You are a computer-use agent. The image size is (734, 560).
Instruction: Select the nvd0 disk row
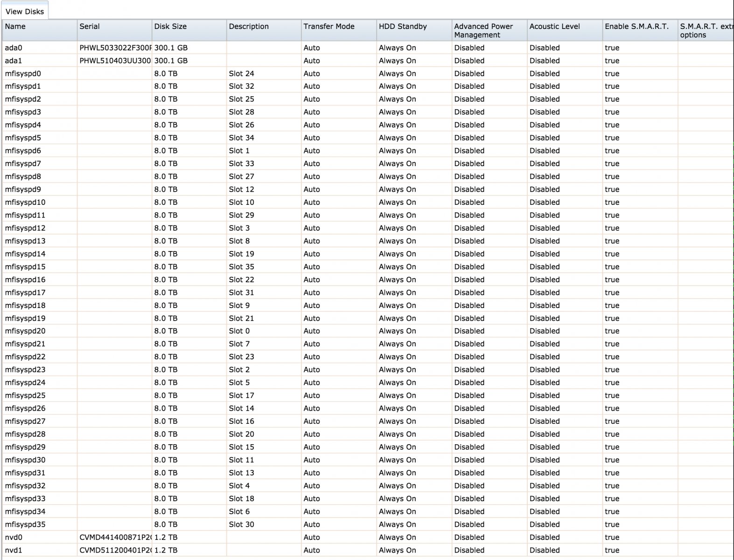coord(367,537)
